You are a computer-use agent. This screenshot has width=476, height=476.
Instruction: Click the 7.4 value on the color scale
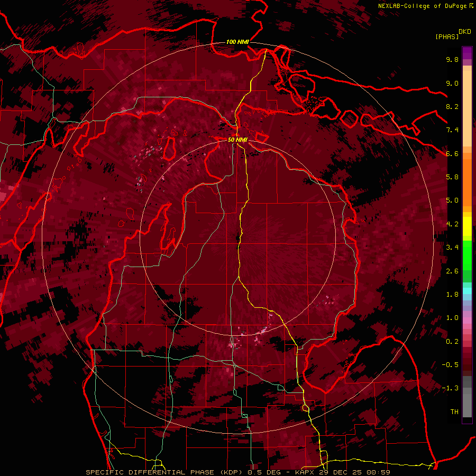pos(452,130)
